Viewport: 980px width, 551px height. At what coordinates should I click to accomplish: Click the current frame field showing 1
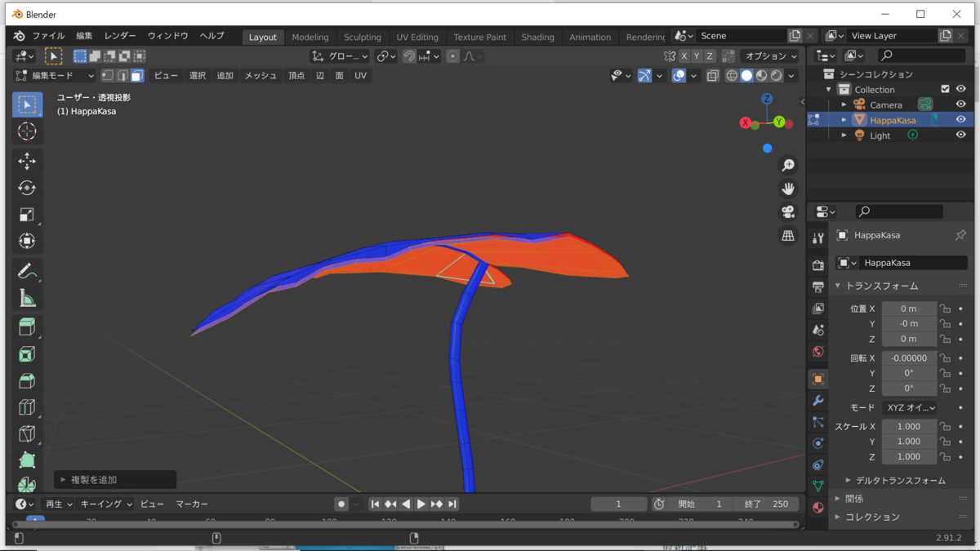tap(618, 504)
